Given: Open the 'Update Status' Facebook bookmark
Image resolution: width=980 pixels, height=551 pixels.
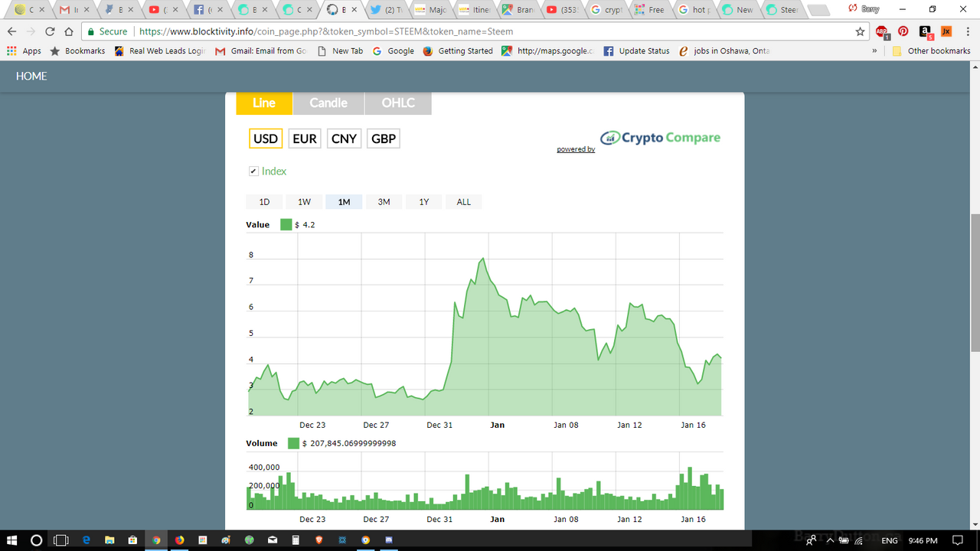Looking at the screenshot, I should tap(636, 51).
